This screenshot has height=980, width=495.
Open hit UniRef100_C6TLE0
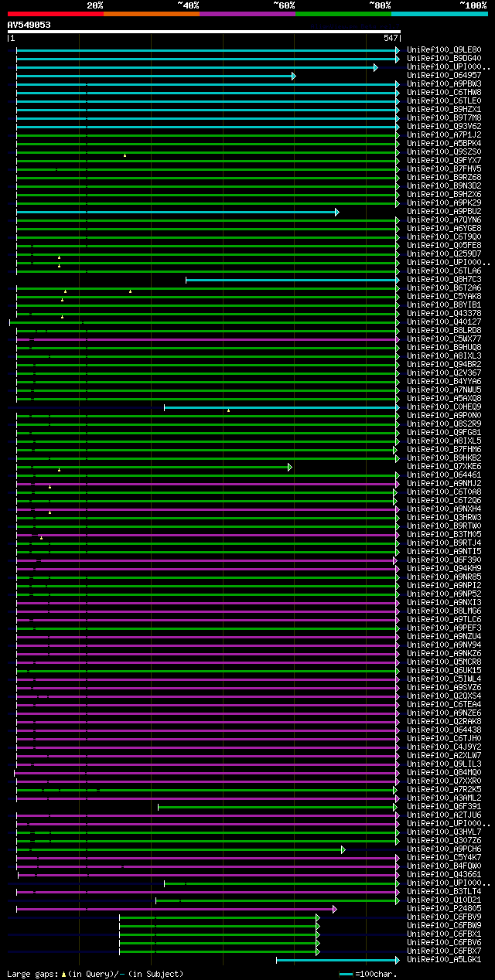click(444, 100)
